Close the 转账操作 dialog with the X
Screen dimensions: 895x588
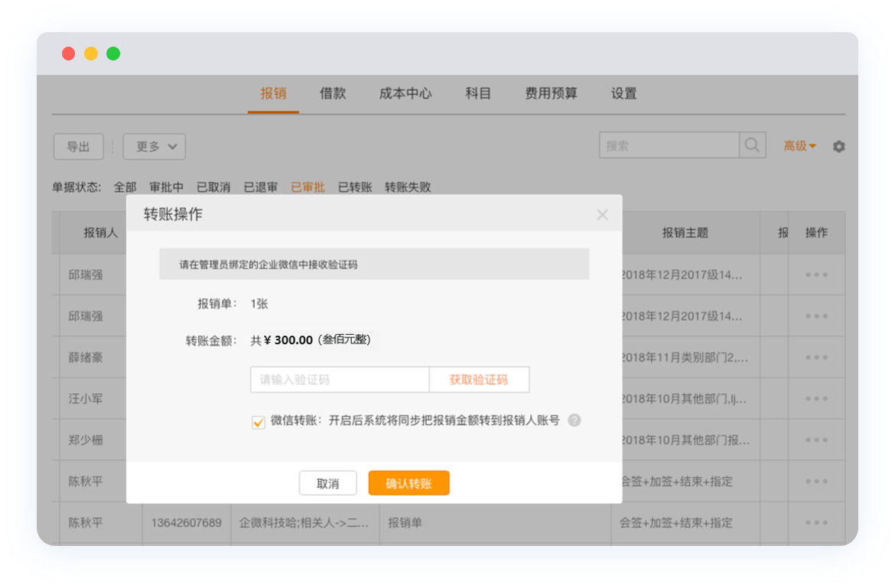pos(602,214)
